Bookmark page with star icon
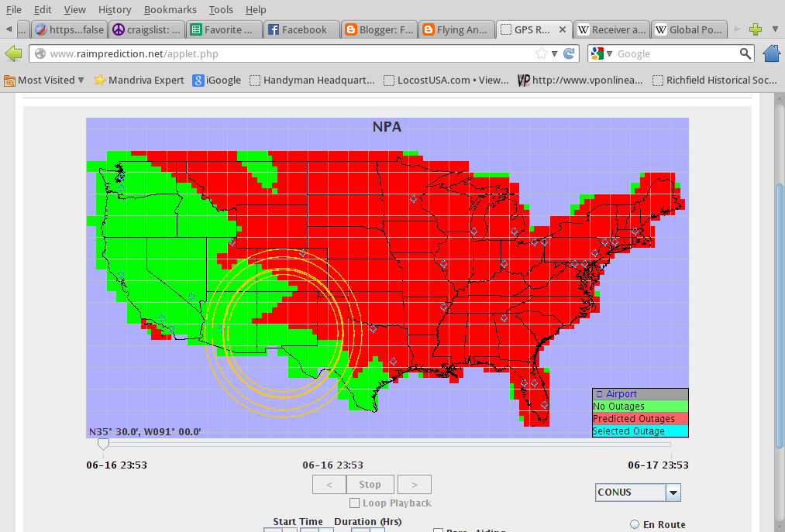785x532 pixels. click(x=541, y=53)
